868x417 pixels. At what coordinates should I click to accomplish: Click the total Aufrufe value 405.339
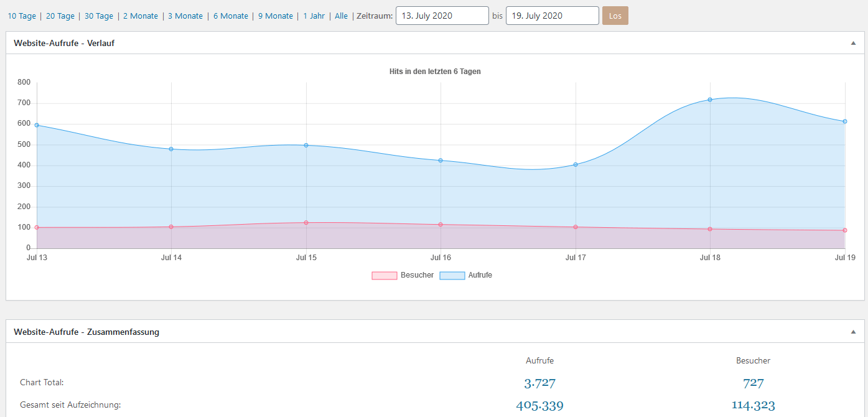click(x=539, y=406)
